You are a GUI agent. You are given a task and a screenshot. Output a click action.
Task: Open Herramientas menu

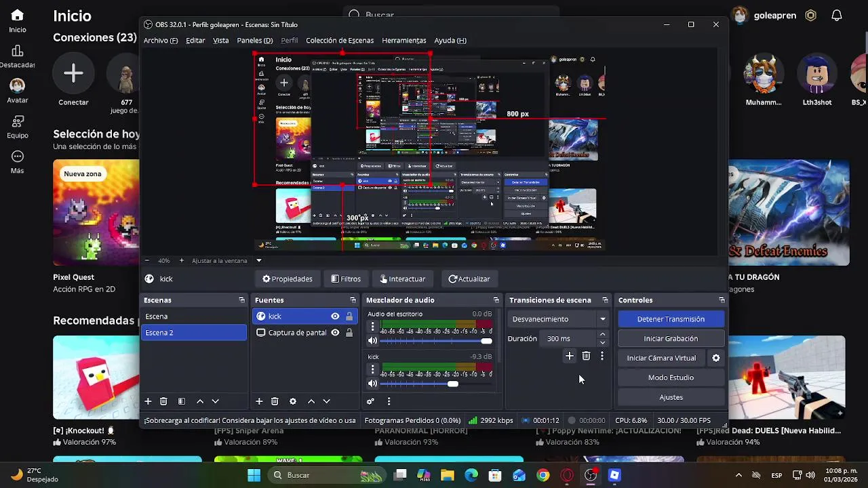[x=404, y=40]
